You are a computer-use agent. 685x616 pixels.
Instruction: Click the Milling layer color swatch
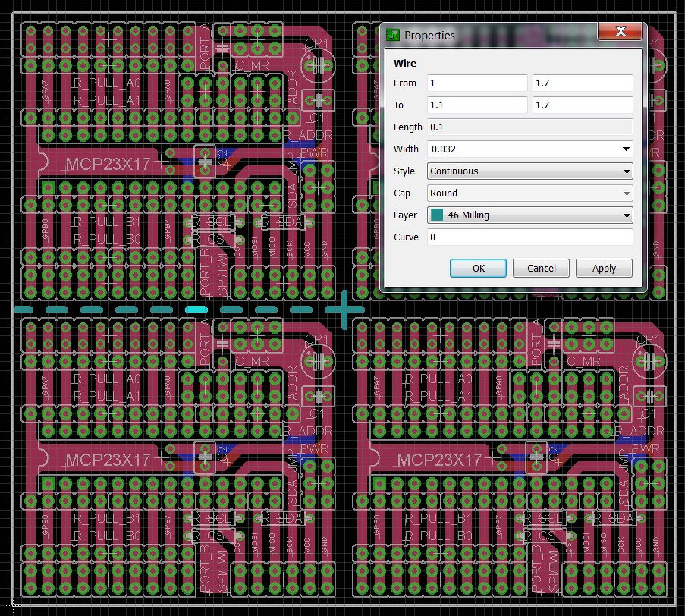click(x=436, y=215)
